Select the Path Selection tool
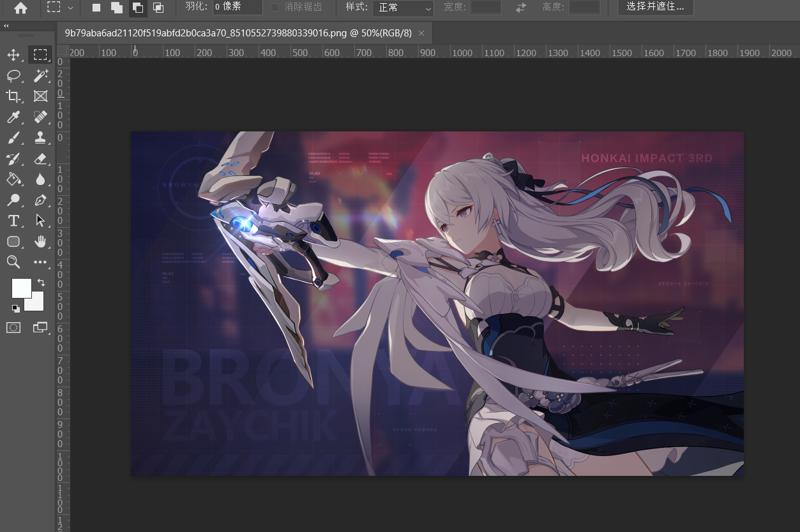The width and height of the screenshot is (800, 532). (40, 221)
